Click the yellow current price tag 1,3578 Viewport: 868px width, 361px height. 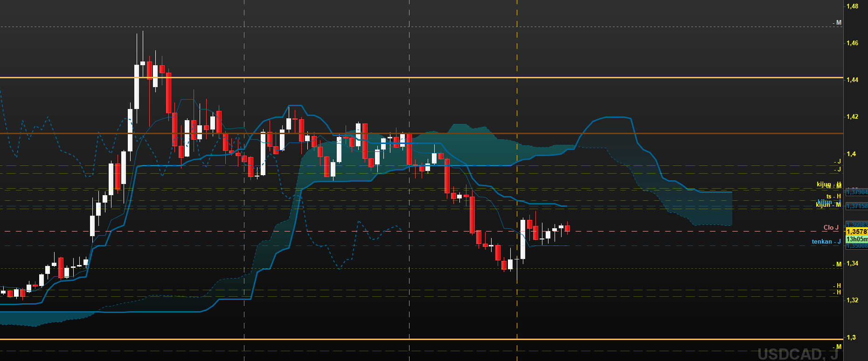856,232
